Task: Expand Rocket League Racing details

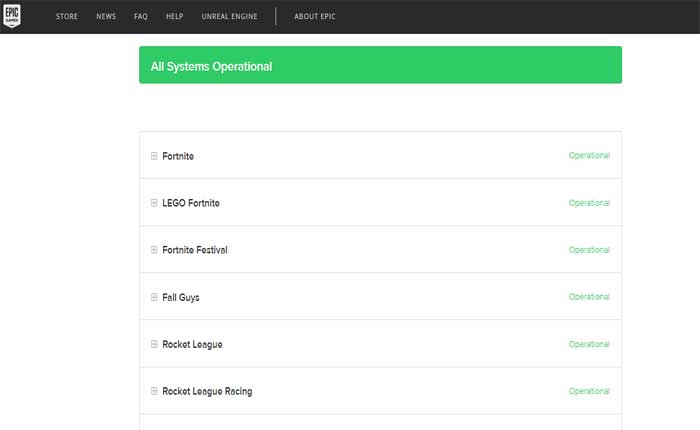Action: 154,391
